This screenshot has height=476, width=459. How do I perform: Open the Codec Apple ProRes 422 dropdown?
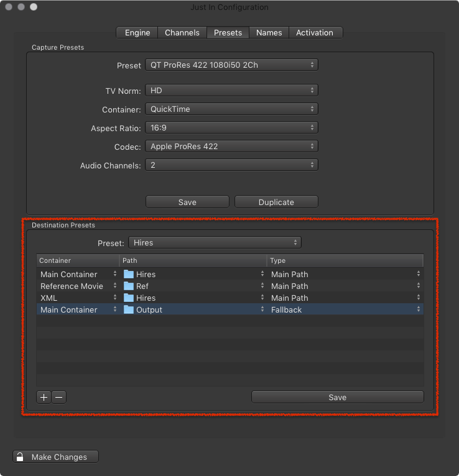click(231, 146)
